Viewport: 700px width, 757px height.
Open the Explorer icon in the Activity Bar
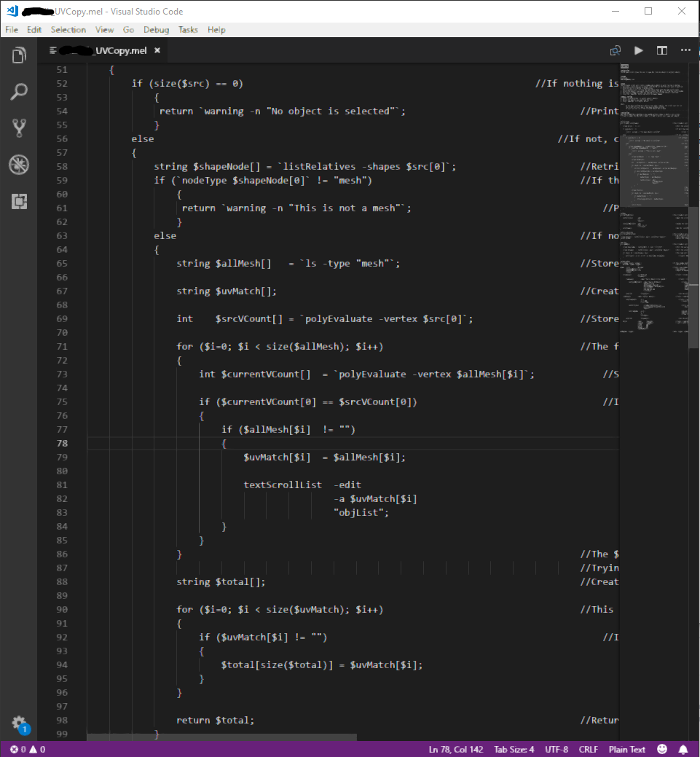[19, 55]
